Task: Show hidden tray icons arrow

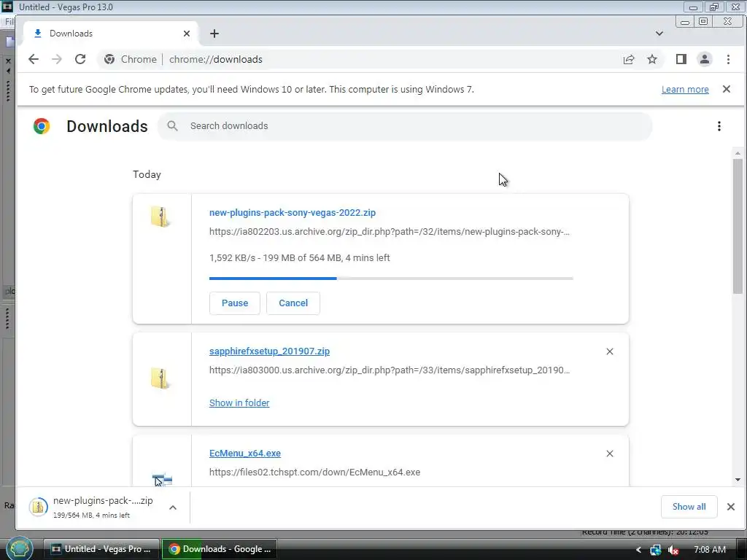Action: click(x=638, y=550)
